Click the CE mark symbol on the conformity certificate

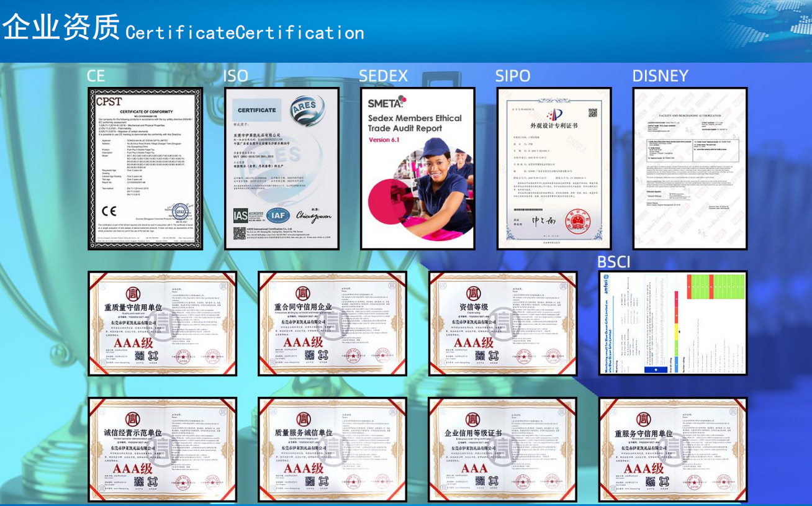(x=109, y=212)
